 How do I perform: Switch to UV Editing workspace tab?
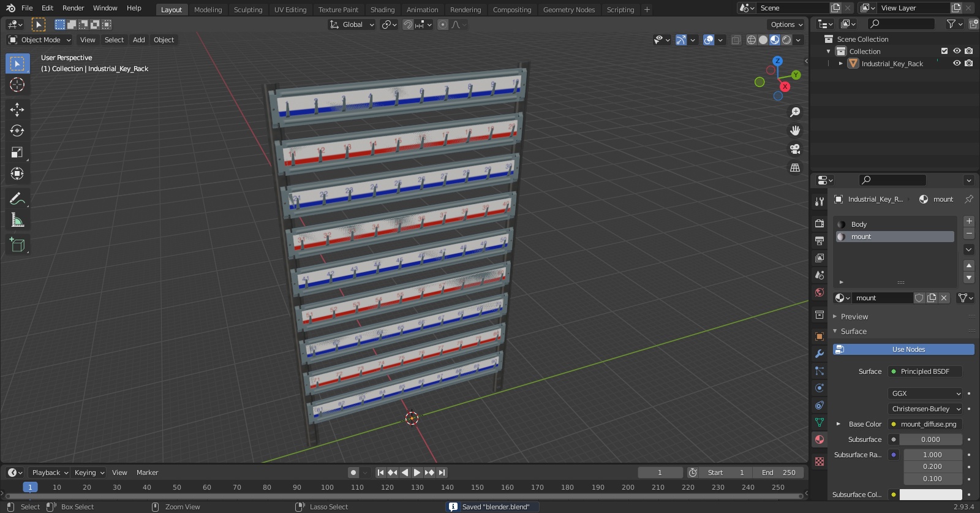290,10
